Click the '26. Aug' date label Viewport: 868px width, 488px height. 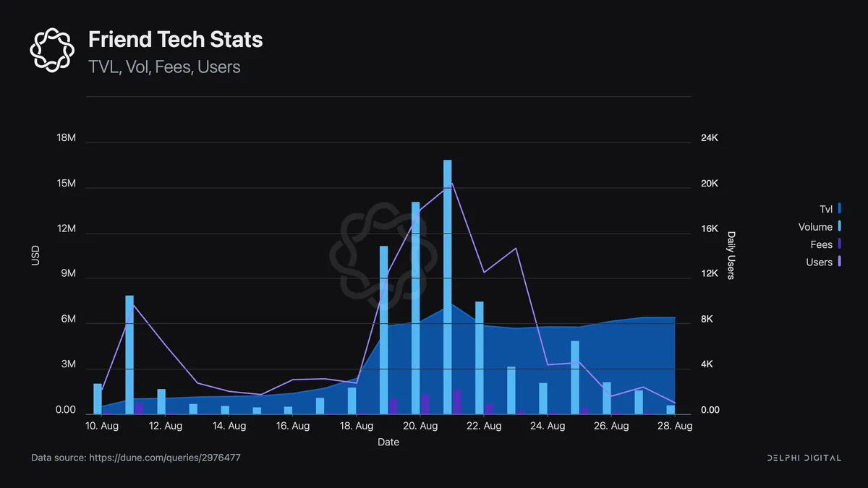[611, 426]
